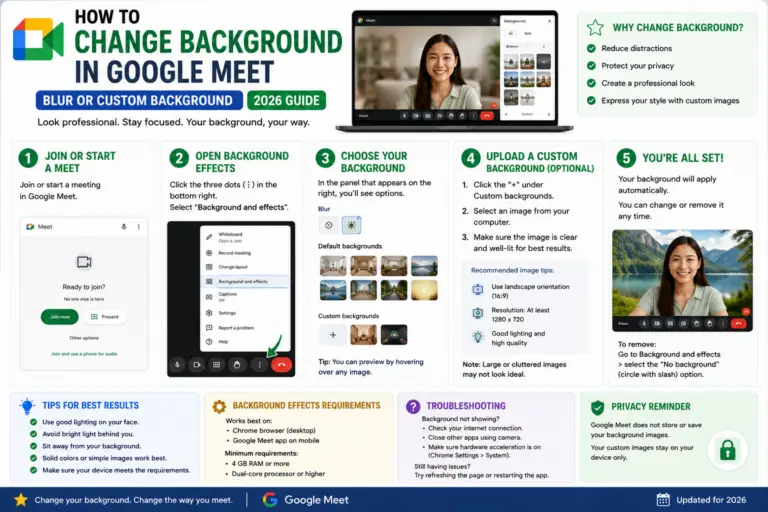
Task: Click the Blur or Custom Background blue badge
Action: (x=139, y=100)
